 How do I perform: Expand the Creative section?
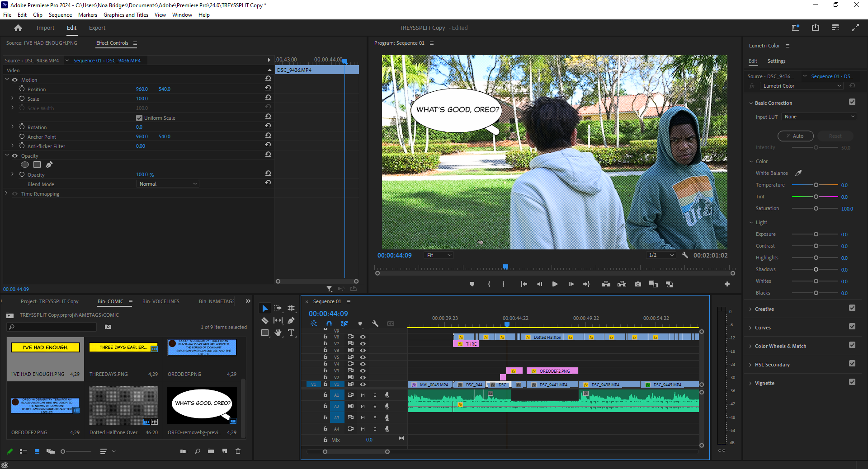750,310
